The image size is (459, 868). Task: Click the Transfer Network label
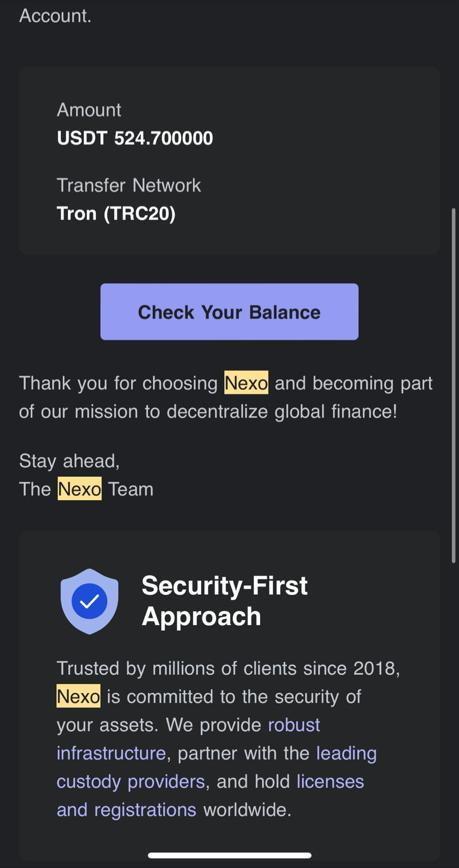point(128,185)
